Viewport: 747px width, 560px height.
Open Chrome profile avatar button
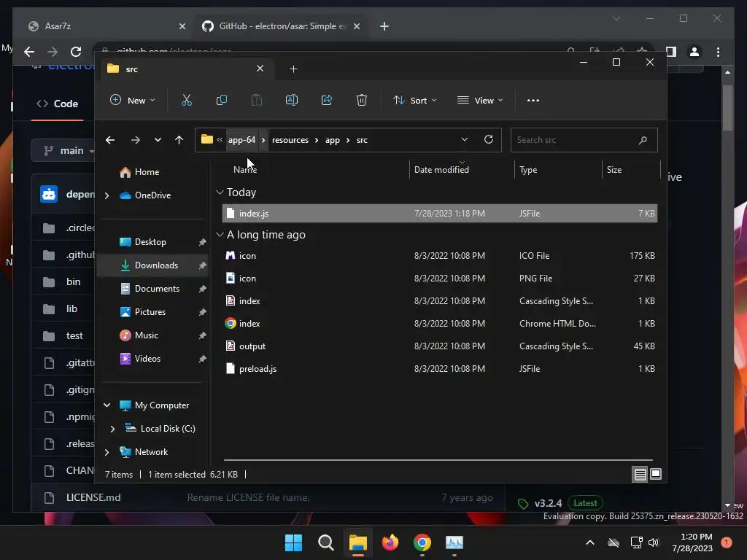tap(694, 52)
